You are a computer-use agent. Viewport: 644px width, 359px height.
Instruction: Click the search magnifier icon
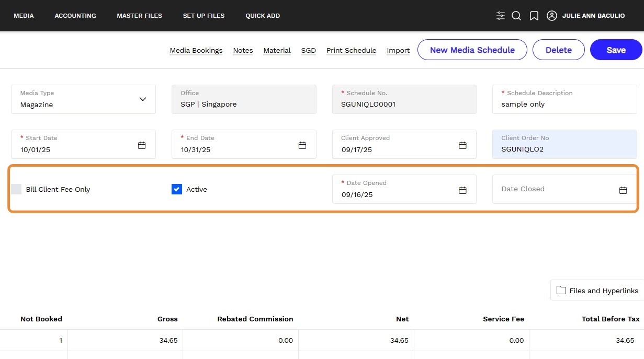point(516,16)
